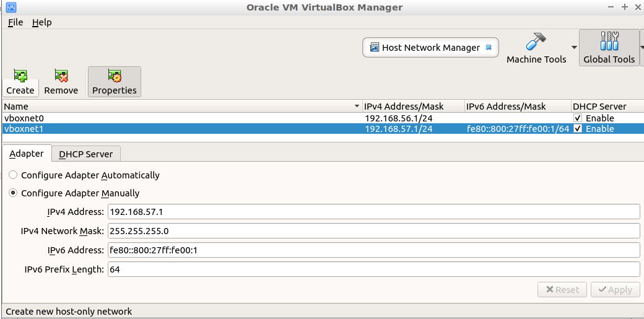The height and width of the screenshot is (319, 644).
Task: Toggle the Properties toolbar button
Action: click(114, 82)
